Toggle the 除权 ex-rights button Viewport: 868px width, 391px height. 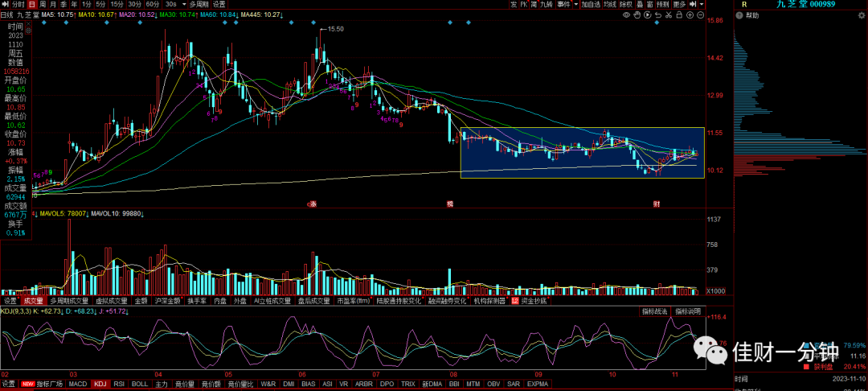(625, 4)
